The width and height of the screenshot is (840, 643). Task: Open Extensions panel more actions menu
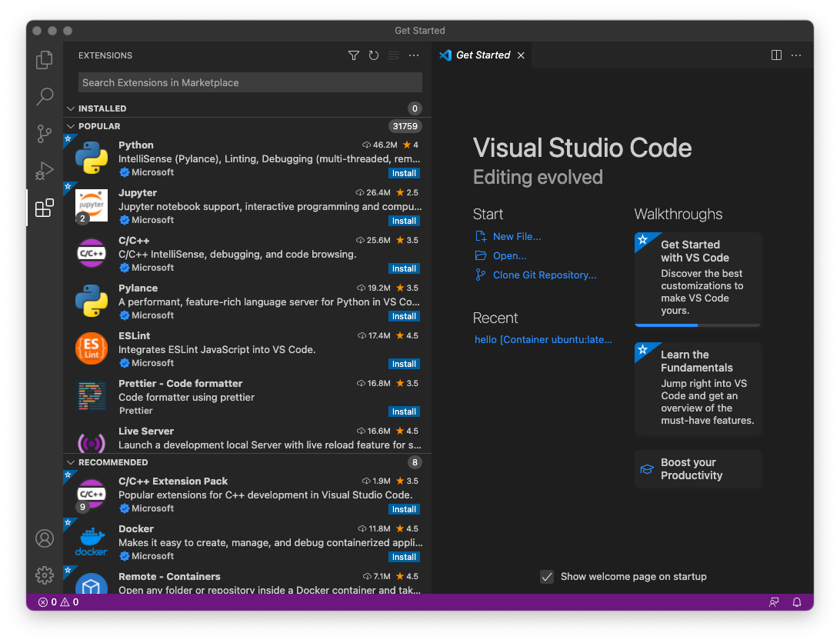point(414,55)
